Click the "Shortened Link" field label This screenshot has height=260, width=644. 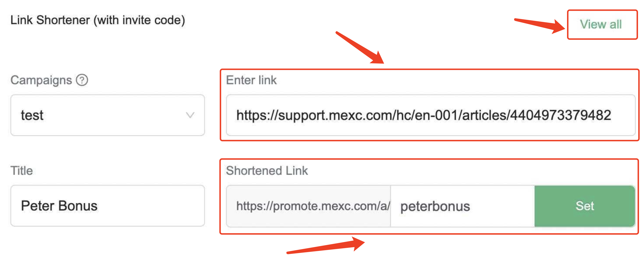pos(267,171)
